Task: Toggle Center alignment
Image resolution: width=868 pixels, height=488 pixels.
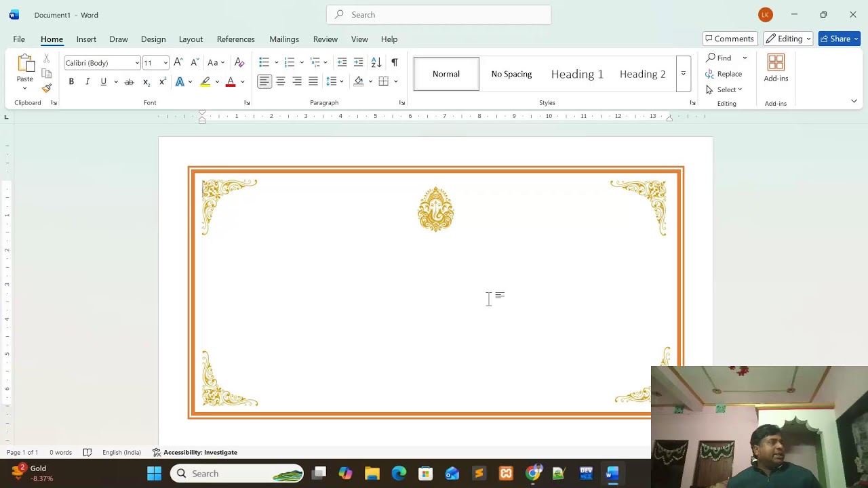Action: click(281, 81)
